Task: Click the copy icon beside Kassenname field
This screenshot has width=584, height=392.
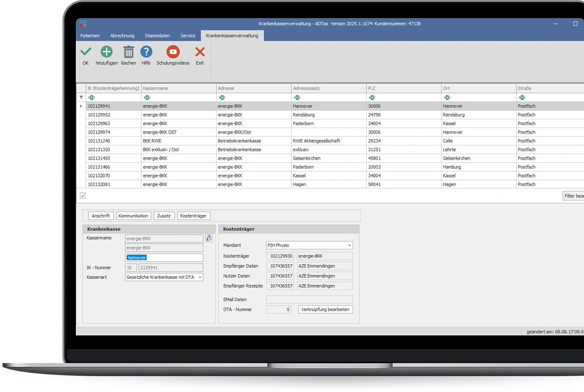Action: coord(209,239)
